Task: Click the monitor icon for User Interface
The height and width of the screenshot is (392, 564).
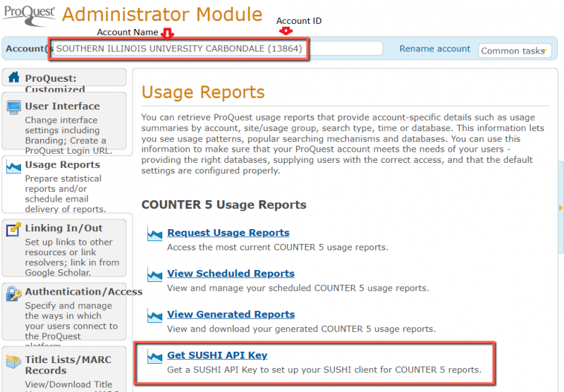Action: click(13, 108)
